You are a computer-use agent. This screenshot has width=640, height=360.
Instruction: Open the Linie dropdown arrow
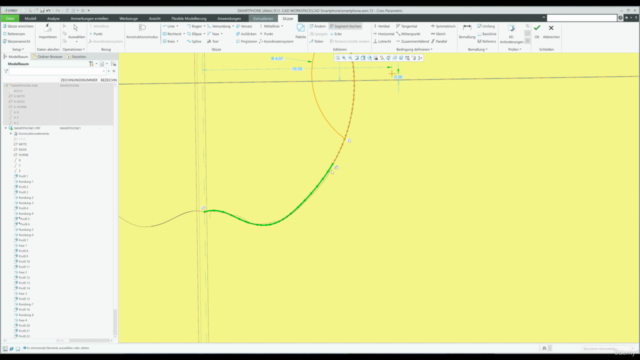coord(177,26)
